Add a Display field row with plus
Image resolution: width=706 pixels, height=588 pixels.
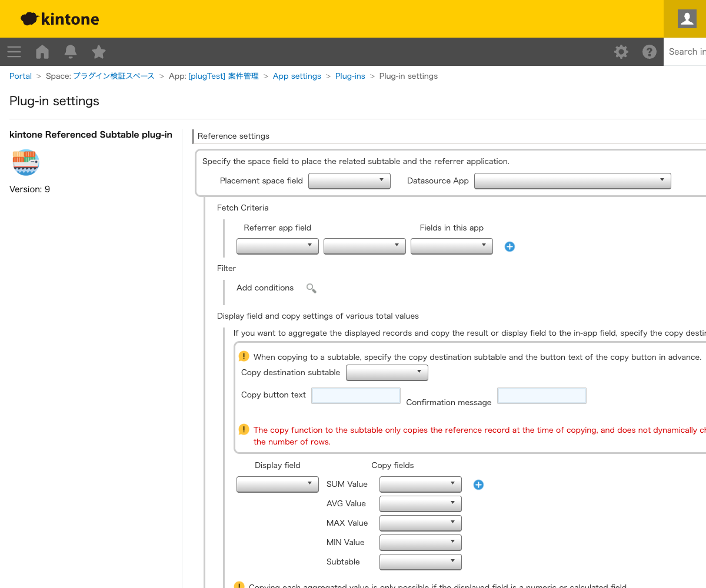(478, 485)
